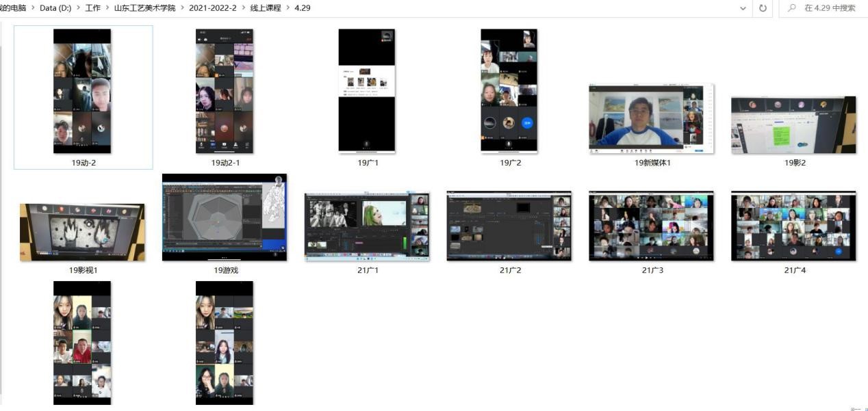This screenshot has width=868, height=411.
Task: Select the 19动2-1 screenshot file
Action: click(225, 91)
